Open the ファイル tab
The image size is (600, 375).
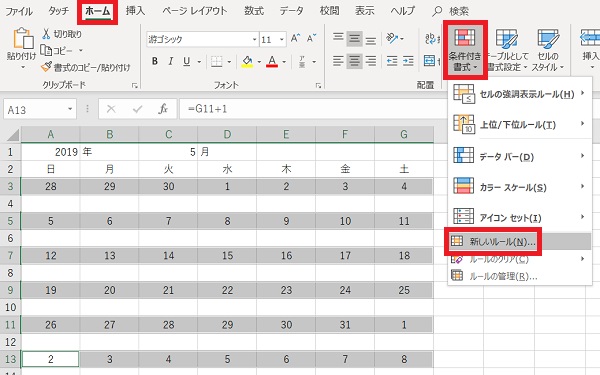pyautogui.click(x=18, y=11)
